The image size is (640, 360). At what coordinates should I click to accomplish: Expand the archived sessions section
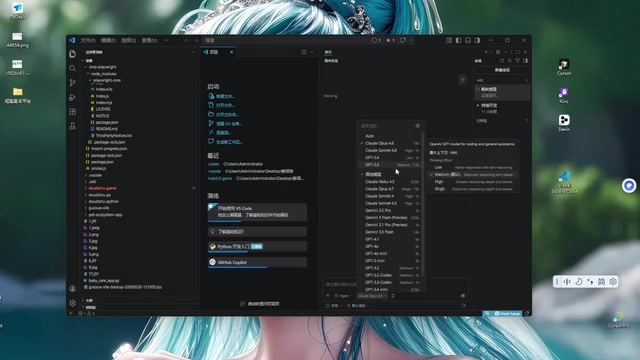[x=502, y=121]
